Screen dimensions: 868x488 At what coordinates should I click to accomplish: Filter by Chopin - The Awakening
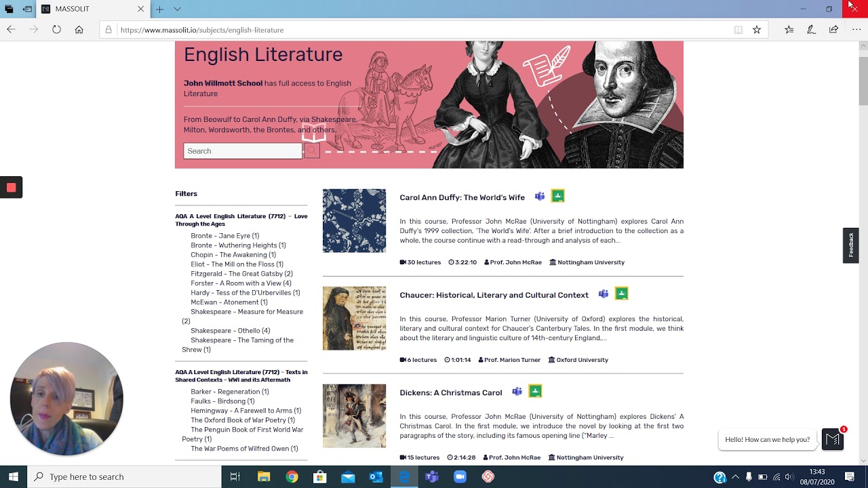pyautogui.click(x=233, y=255)
